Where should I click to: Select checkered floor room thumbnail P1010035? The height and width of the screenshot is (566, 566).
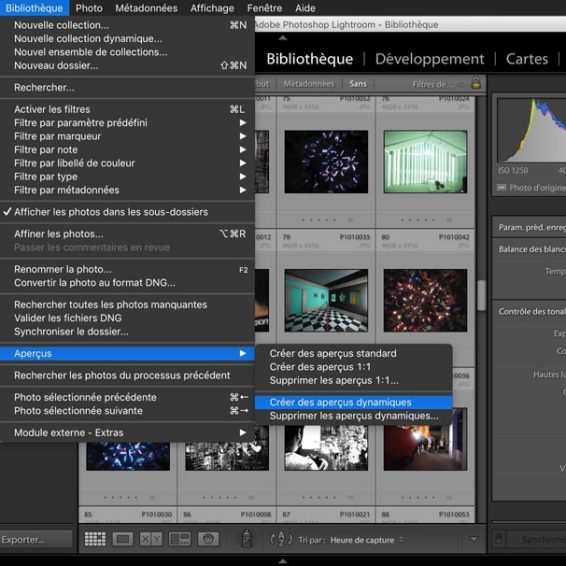[326, 300]
